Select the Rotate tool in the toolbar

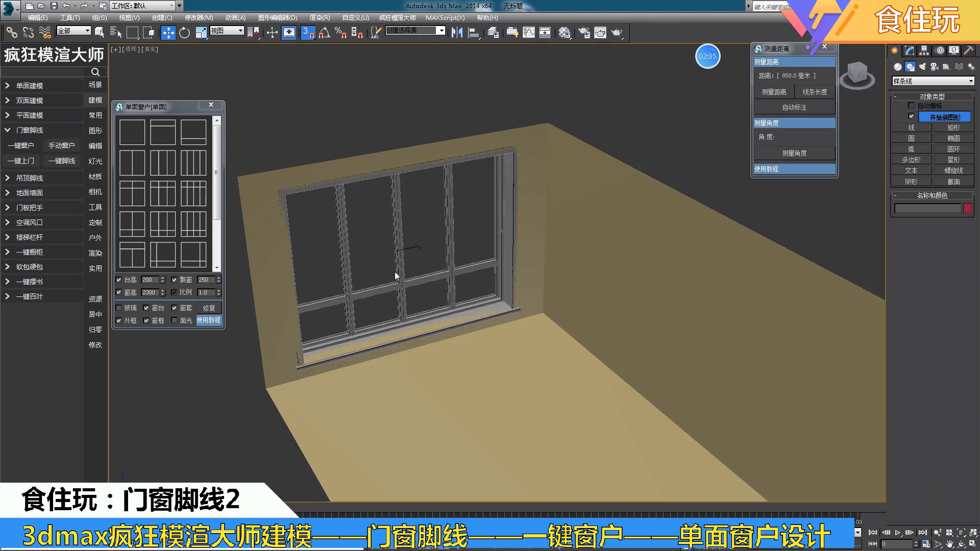[x=184, y=33]
